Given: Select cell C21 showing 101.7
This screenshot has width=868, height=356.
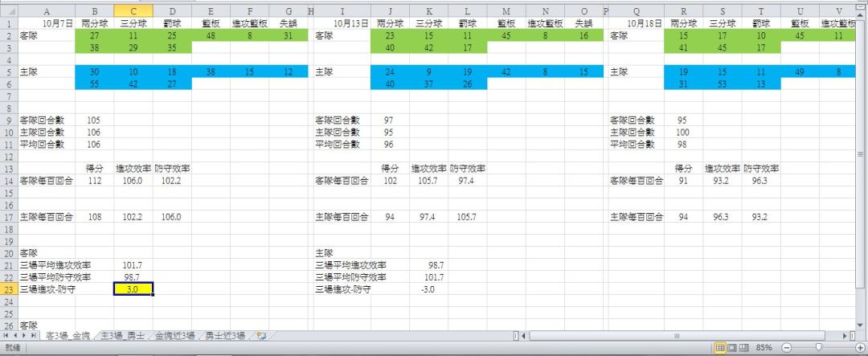Looking at the screenshot, I should coord(133,265).
